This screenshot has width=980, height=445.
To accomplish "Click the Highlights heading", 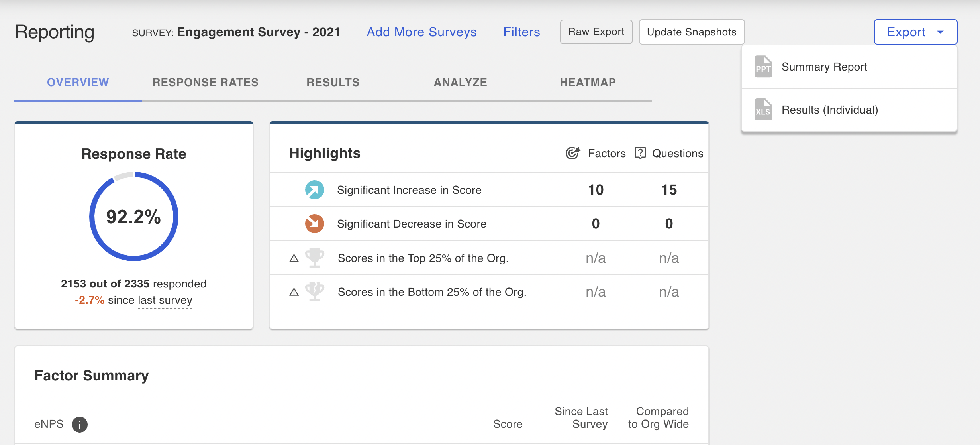I will coord(325,153).
